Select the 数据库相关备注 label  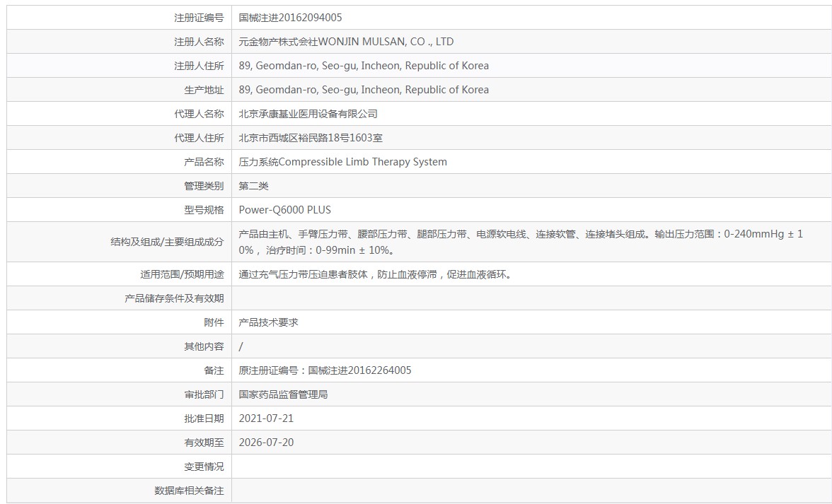coord(189,491)
